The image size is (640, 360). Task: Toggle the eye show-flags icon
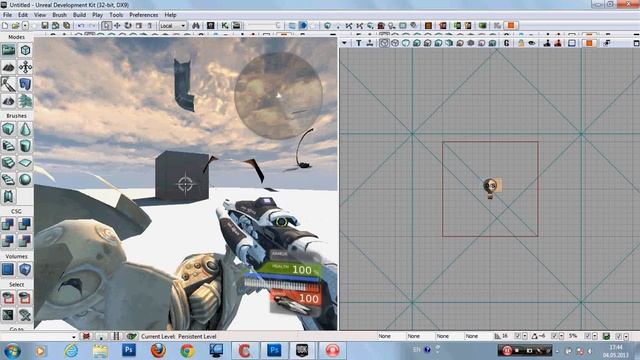click(531, 43)
